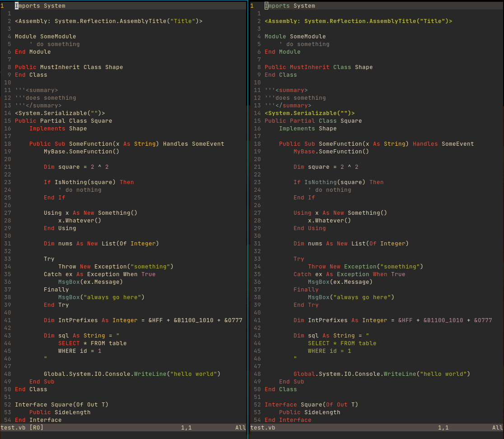Click 'Finally' keyword in left pane
The height and width of the screenshot is (439, 504).
click(x=56, y=290)
